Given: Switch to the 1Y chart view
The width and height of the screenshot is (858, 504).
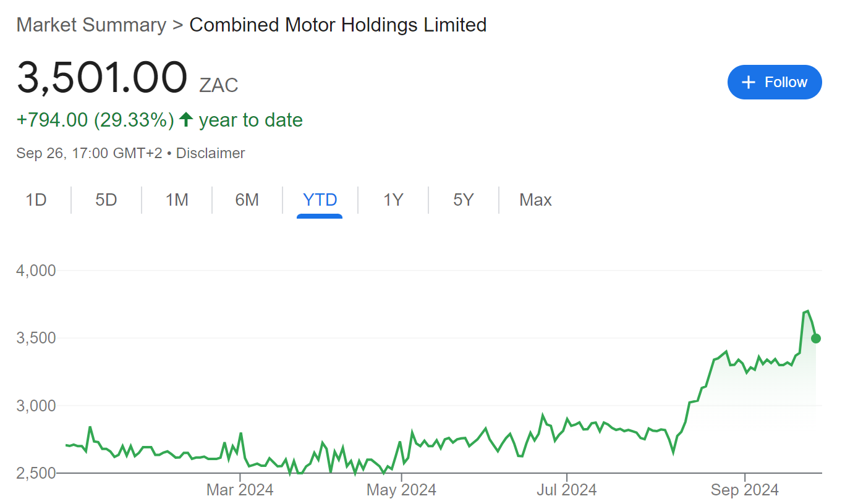Looking at the screenshot, I should (393, 200).
